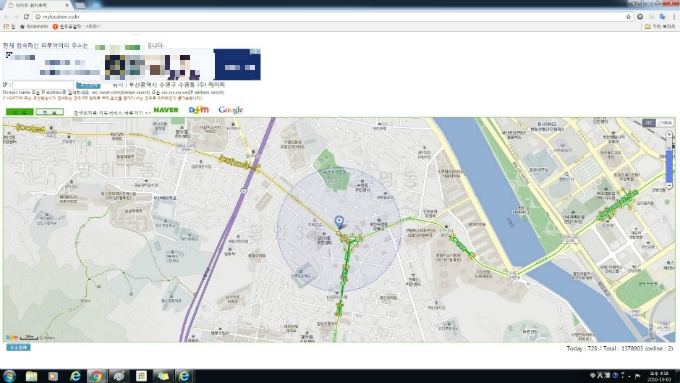Bookmark this page with the star icon
The width and height of the screenshot is (680, 383).
(628, 16)
